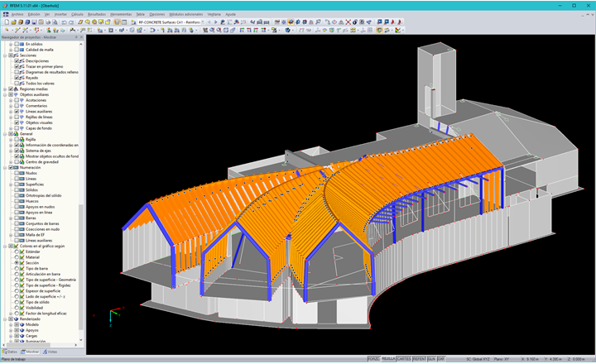Collapse the General tree node

coord(5,134)
